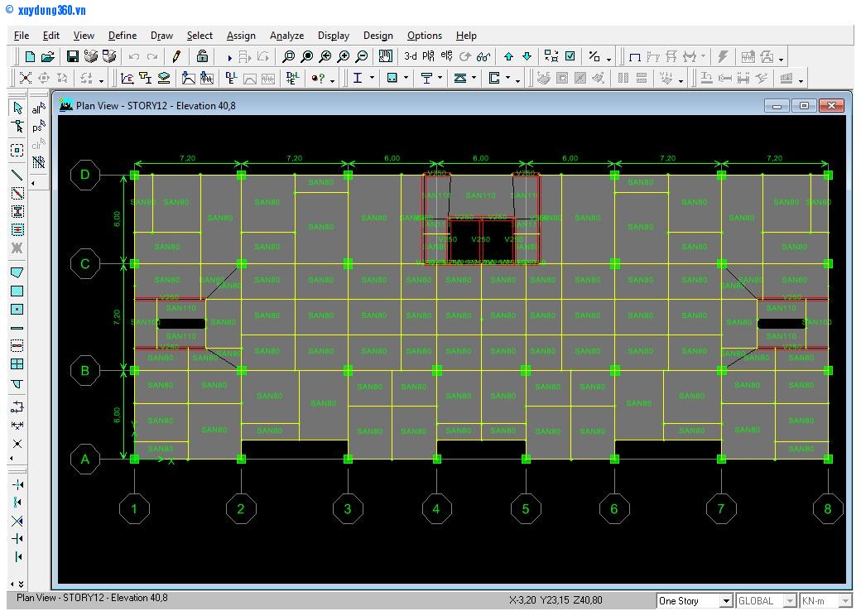Restore Full View with the magnifier icon
Image resolution: width=861 pixels, height=616 pixels.
click(307, 56)
